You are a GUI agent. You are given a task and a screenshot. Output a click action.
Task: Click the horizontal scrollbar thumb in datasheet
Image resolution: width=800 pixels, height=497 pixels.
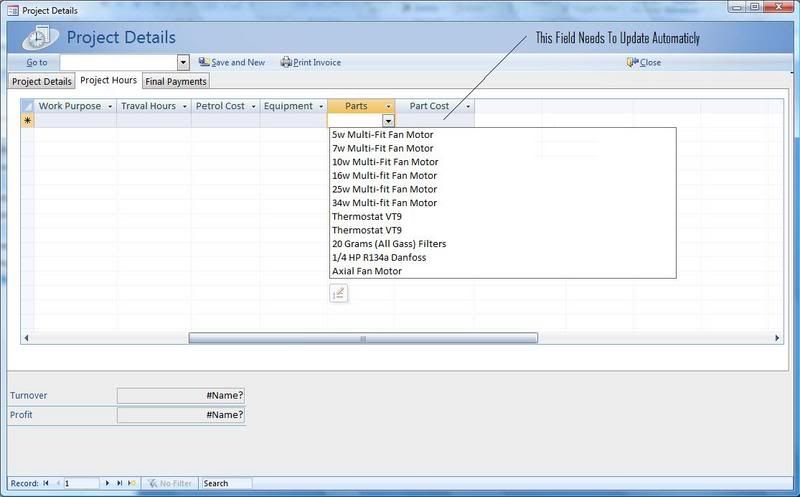362,338
